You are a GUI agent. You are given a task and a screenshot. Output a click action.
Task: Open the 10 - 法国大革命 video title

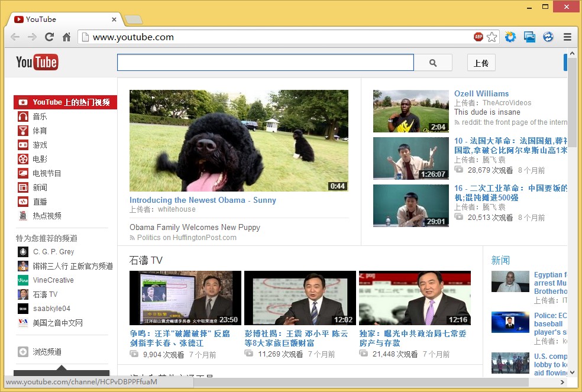click(x=511, y=145)
